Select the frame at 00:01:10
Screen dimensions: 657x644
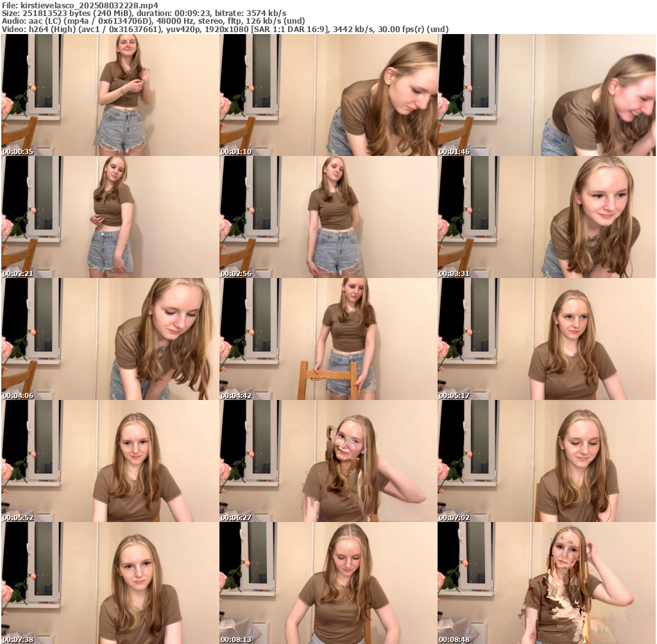coord(328,94)
